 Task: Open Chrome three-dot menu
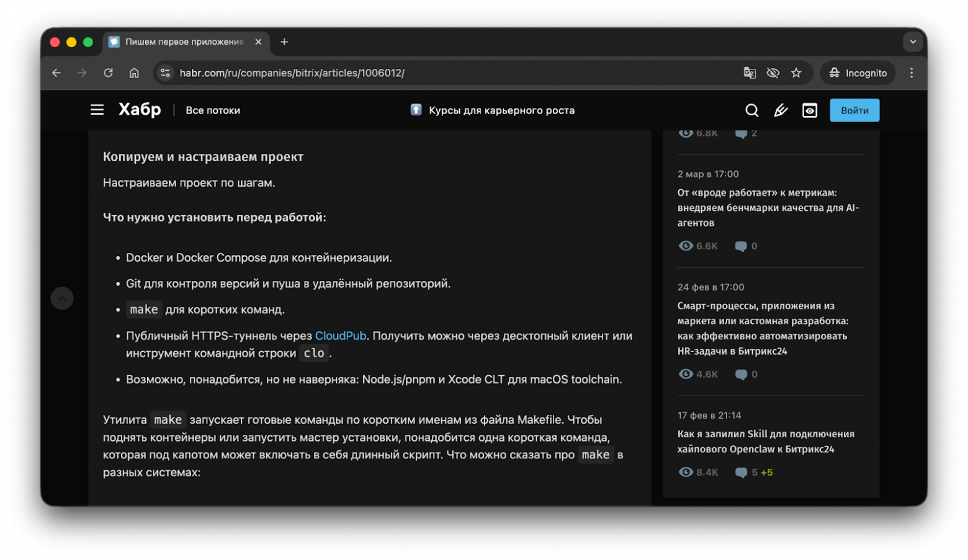[912, 73]
